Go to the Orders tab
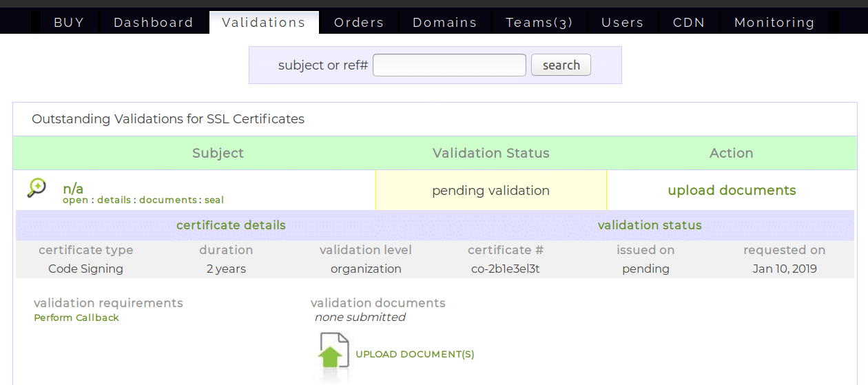The width and height of the screenshot is (868, 385). click(359, 23)
